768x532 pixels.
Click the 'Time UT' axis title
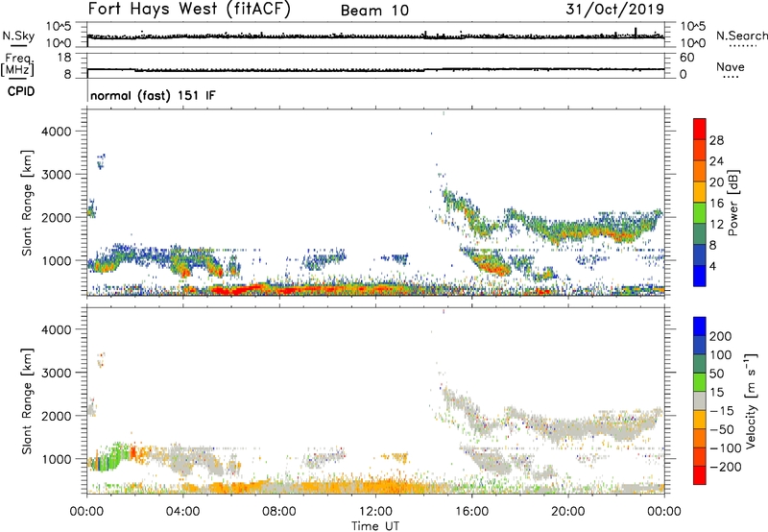tap(375, 526)
